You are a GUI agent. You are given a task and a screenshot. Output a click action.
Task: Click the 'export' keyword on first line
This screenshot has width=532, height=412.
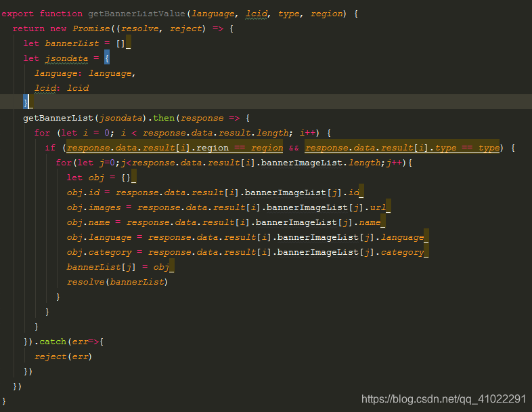pyautogui.click(x=18, y=14)
